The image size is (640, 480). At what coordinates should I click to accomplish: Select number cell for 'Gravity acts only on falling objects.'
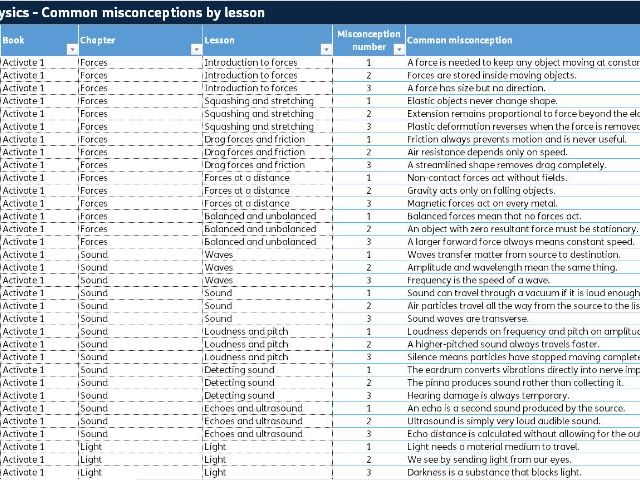369,191
